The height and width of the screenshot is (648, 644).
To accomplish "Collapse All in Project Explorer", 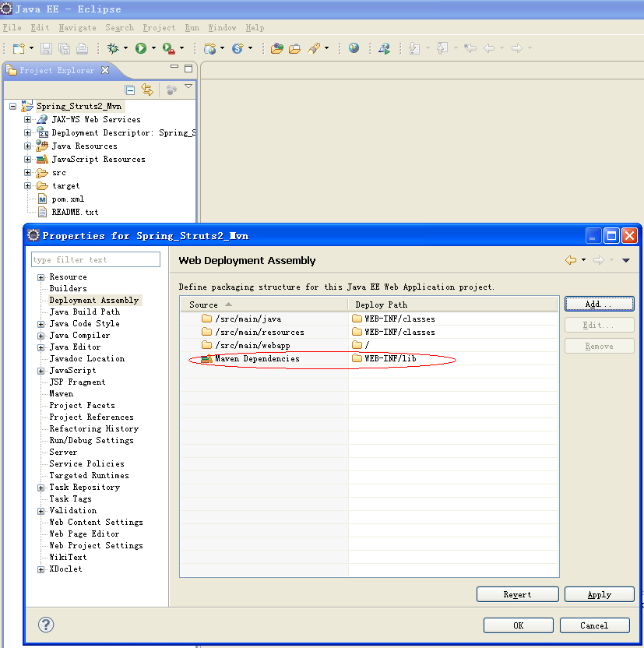I will click(x=130, y=90).
